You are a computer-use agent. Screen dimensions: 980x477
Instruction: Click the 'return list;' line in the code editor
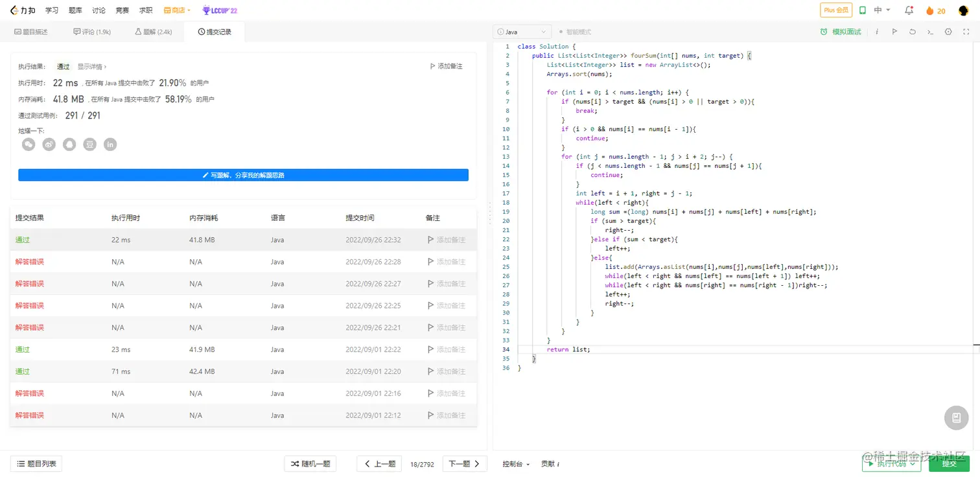pyautogui.click(x=568, y=349)
